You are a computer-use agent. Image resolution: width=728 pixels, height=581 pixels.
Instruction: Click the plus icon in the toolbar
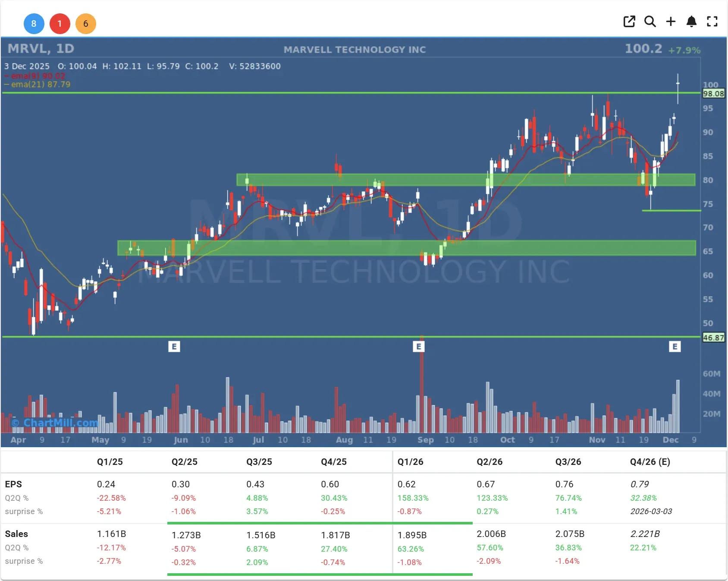pyautogui.click(x=671, y=22)
